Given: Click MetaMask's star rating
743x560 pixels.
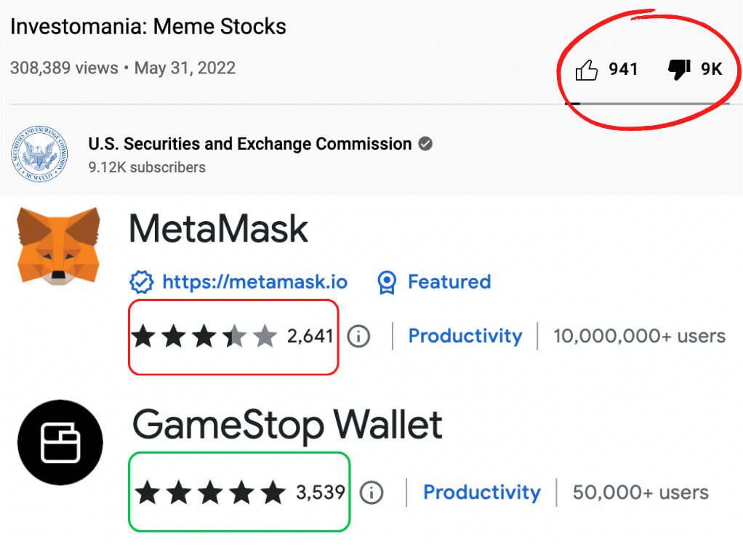Looking at the screenshot, I should point(204,336).
